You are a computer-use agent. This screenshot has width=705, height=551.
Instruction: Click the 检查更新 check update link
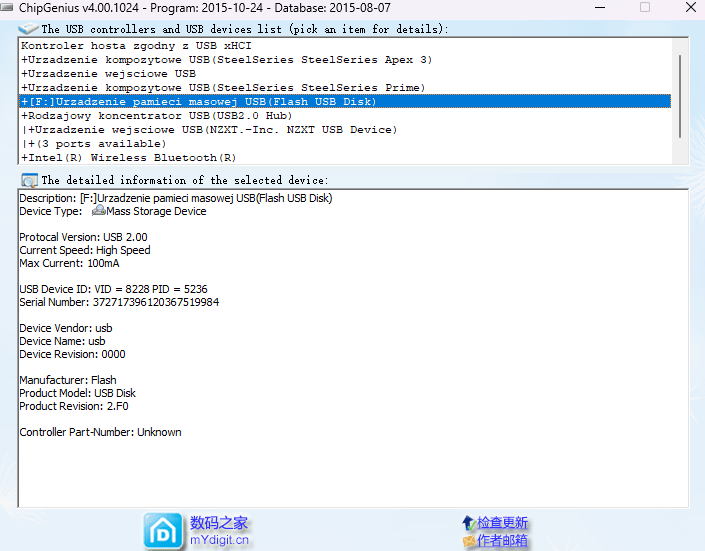[502, 523]
